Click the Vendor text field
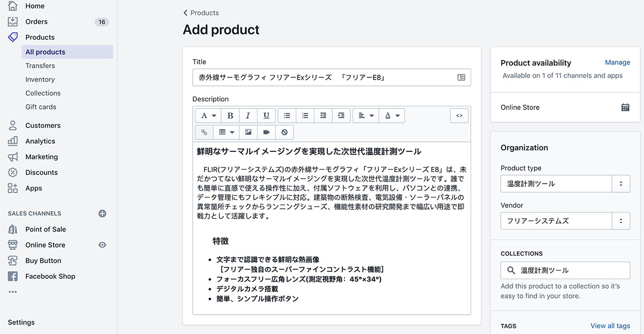The height and width of the screenshot is (334, 644). [556, 221]
